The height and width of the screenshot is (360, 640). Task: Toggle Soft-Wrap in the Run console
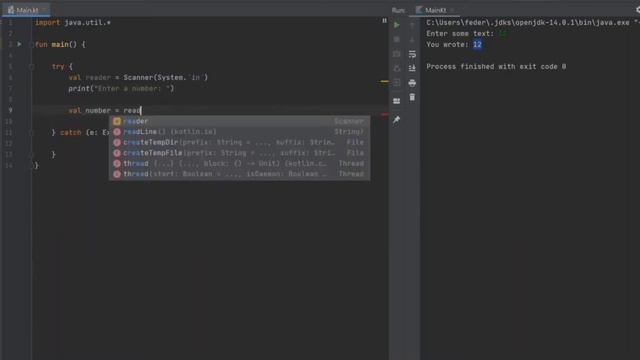(412, 54)
